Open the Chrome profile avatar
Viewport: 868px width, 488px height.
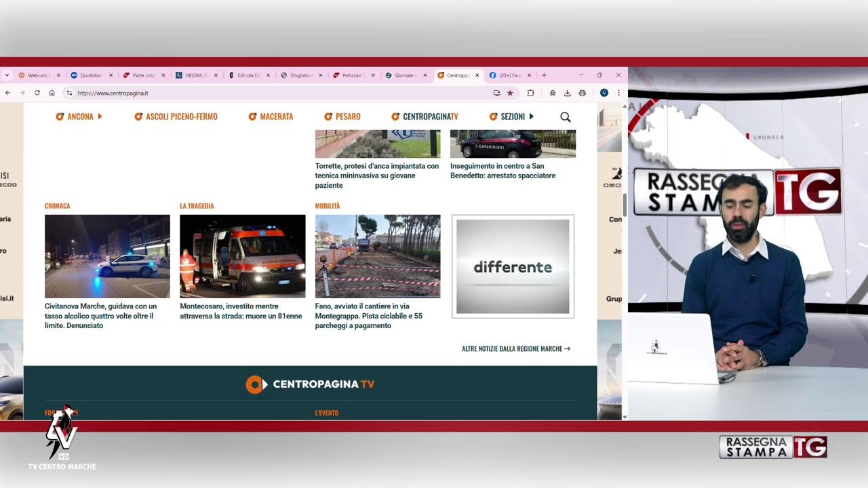pyautogui.click(x=604, y=93)
